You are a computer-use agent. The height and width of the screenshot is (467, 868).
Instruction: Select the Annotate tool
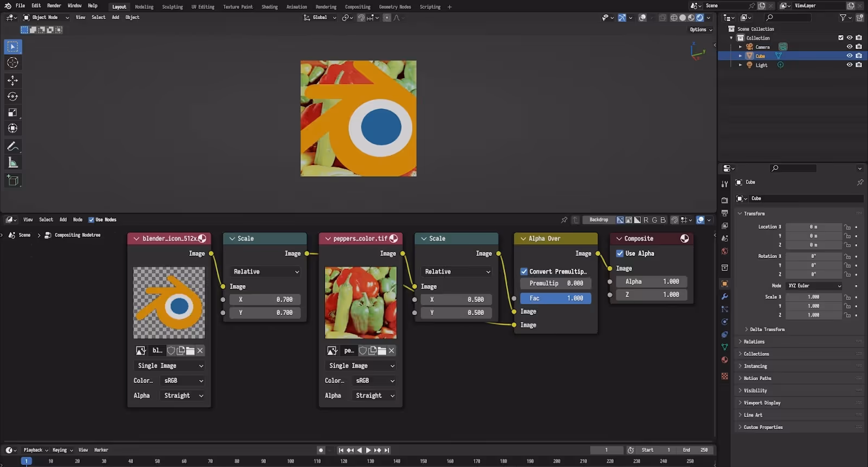pos(13,147)
